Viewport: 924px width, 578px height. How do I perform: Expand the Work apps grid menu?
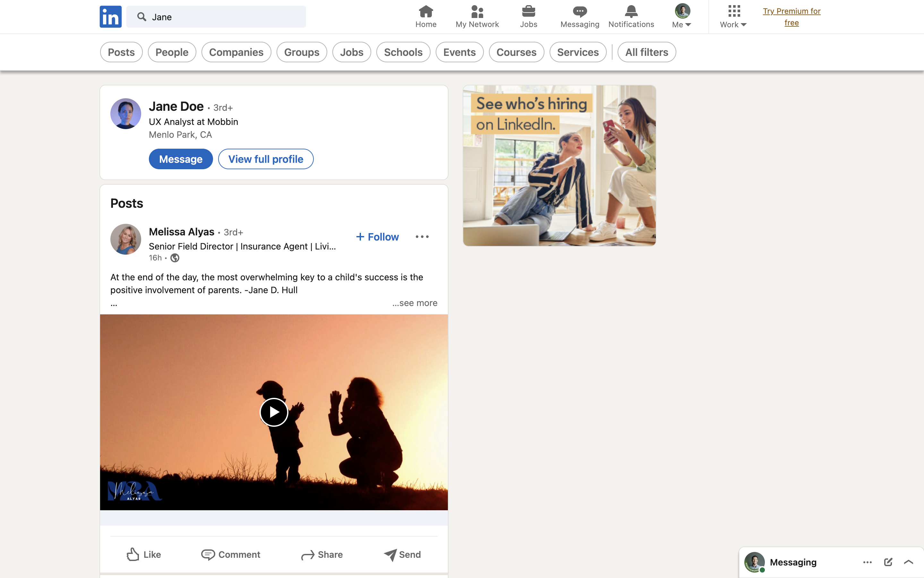(x=733, y=16)
